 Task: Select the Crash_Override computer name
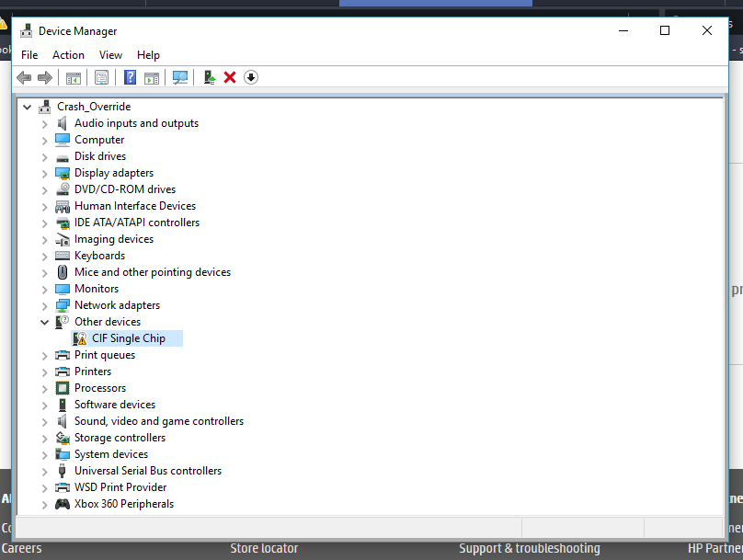pos(94,107)
